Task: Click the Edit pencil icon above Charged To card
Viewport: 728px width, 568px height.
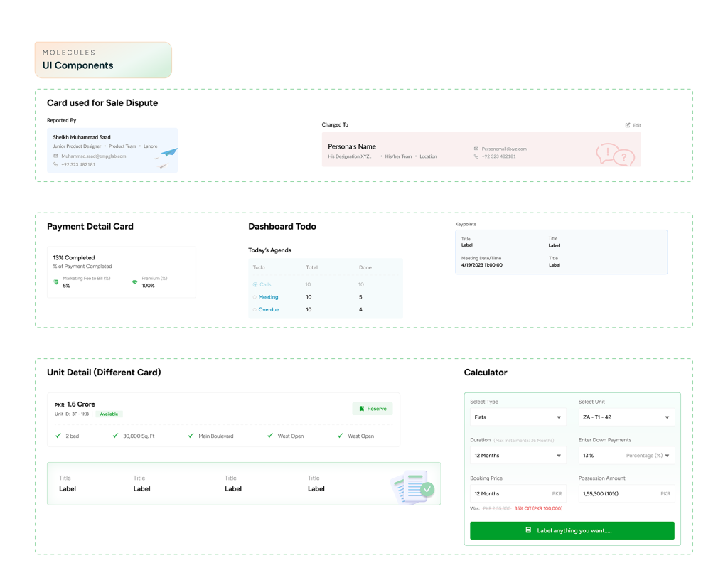Action: (x=628, y=125)
